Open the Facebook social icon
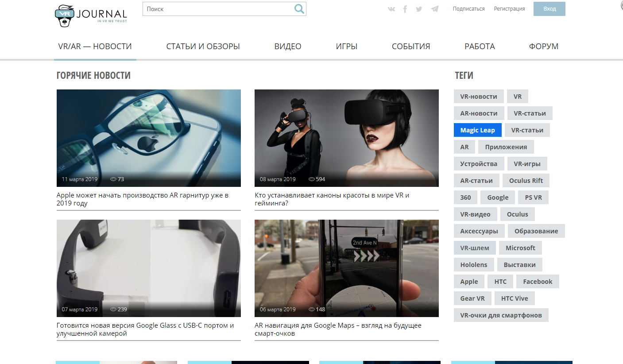The height and width of the screenshot is (364, 623). pyautogui.click(x=405, y=9)
